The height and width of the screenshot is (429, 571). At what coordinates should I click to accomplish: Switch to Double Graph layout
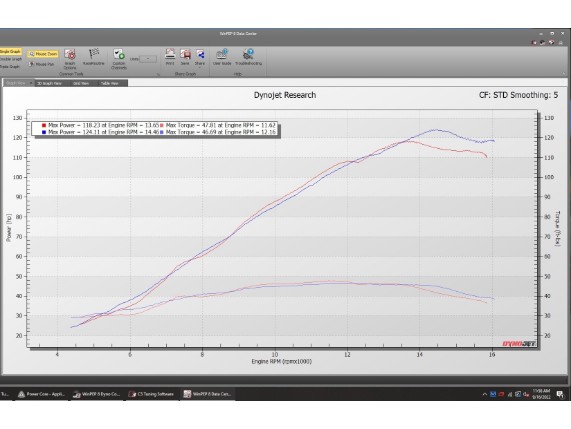pyautogui.click(x=11, y=59)
